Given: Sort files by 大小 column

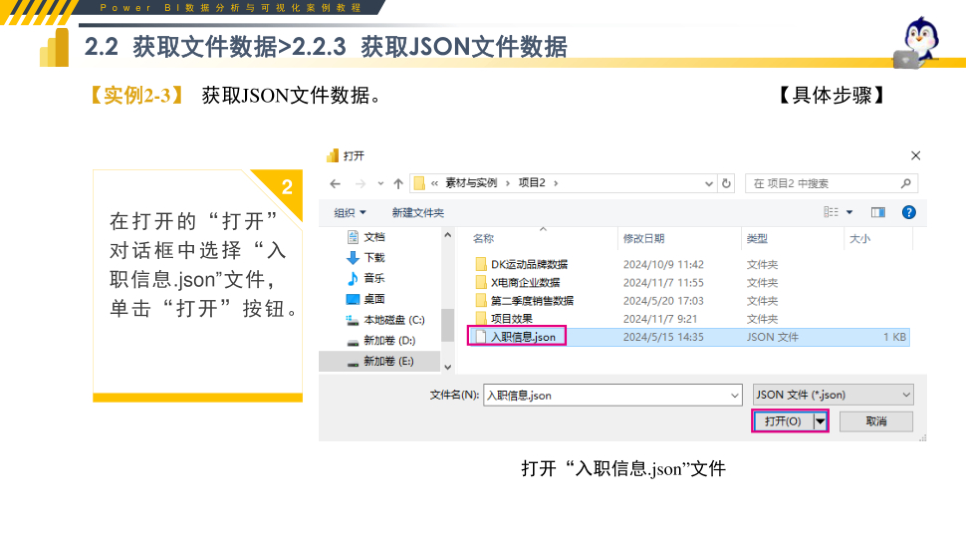Looking at the screenshot, I should pyautogui.click(x=860, y=238).
